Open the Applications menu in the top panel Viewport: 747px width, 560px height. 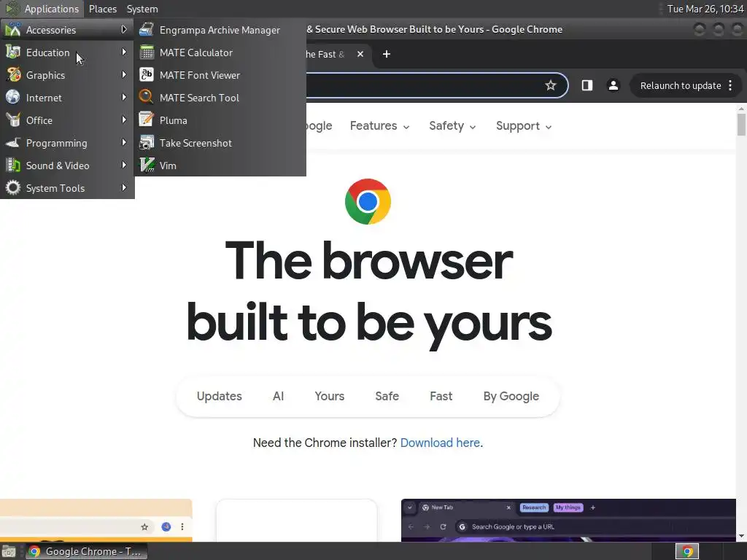point(43,9)
